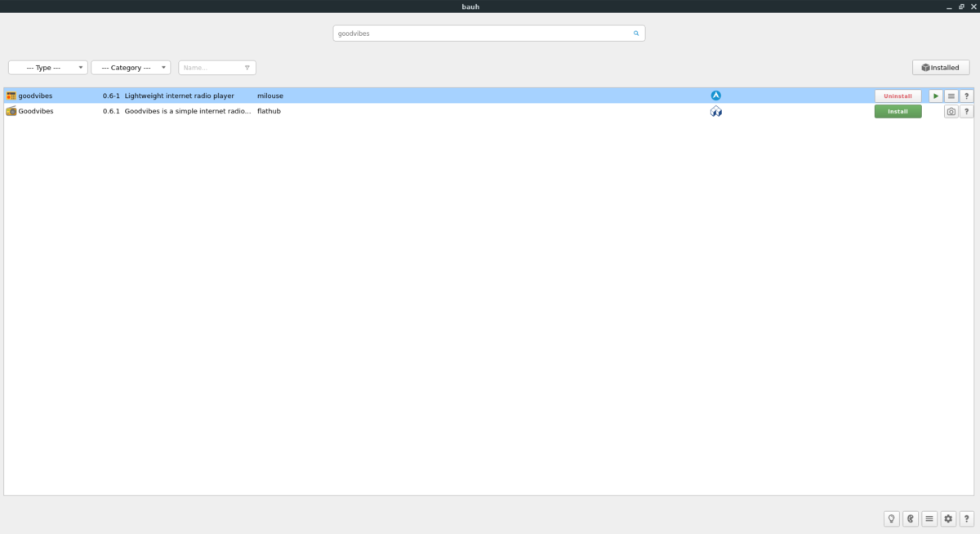Expand the Category filter dropdown

tap(131, 68)
